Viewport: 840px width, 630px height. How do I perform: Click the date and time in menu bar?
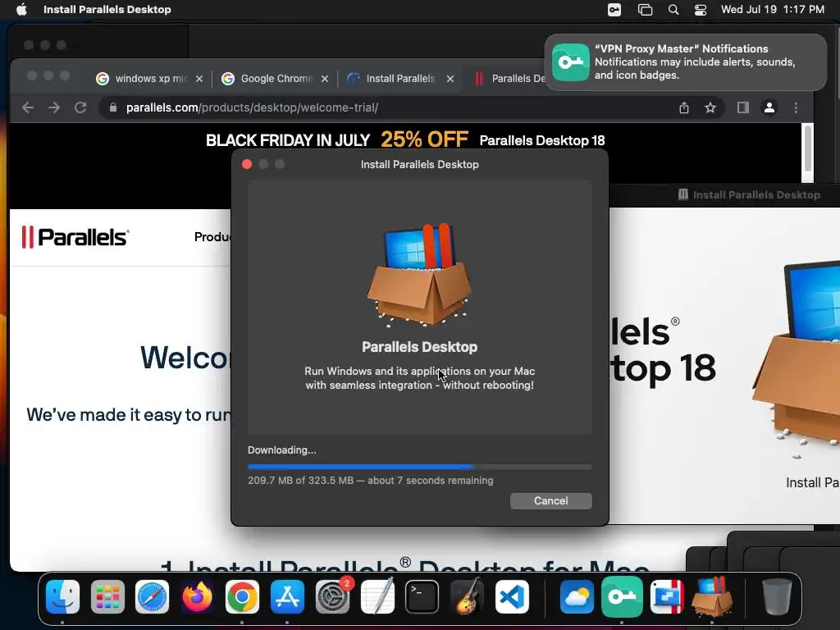click(772, 10)
